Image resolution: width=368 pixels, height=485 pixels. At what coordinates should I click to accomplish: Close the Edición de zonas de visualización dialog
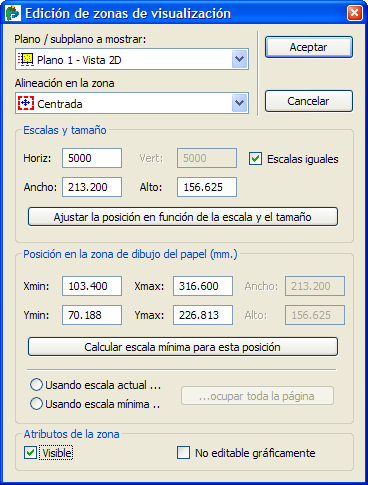354,13
